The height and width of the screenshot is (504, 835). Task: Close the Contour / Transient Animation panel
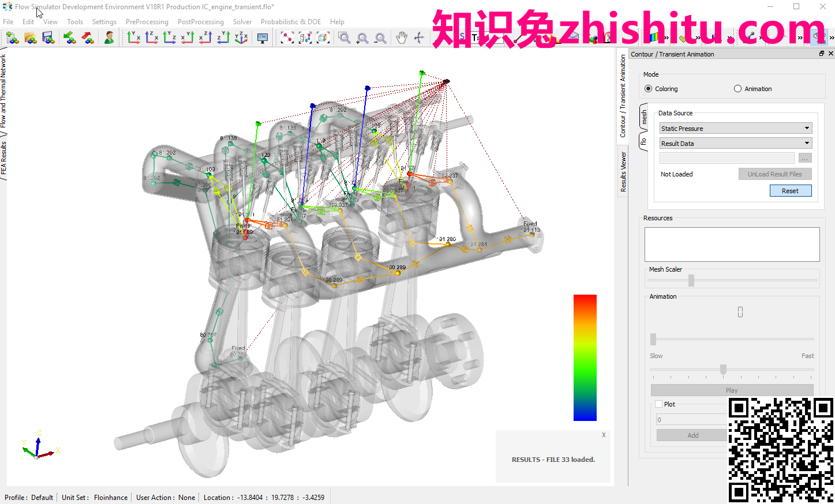pos(831,54)
